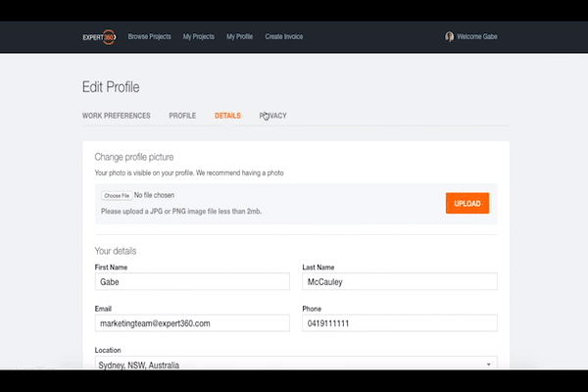Click the No file chosen text
The height and width of the screenshot is (392, 588).
pyautogui.click(x=154, y=195)
